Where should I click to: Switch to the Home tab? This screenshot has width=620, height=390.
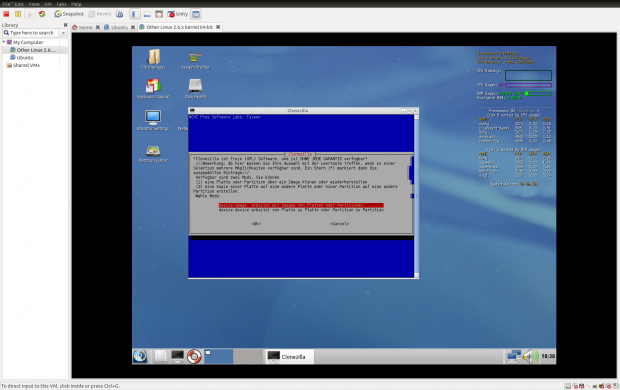coord(83,27)
